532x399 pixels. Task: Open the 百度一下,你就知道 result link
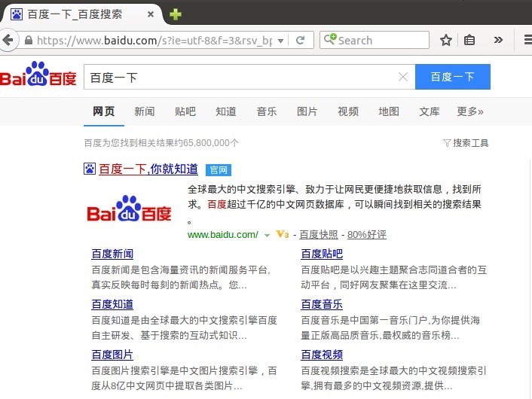click(x=148, y=169)
